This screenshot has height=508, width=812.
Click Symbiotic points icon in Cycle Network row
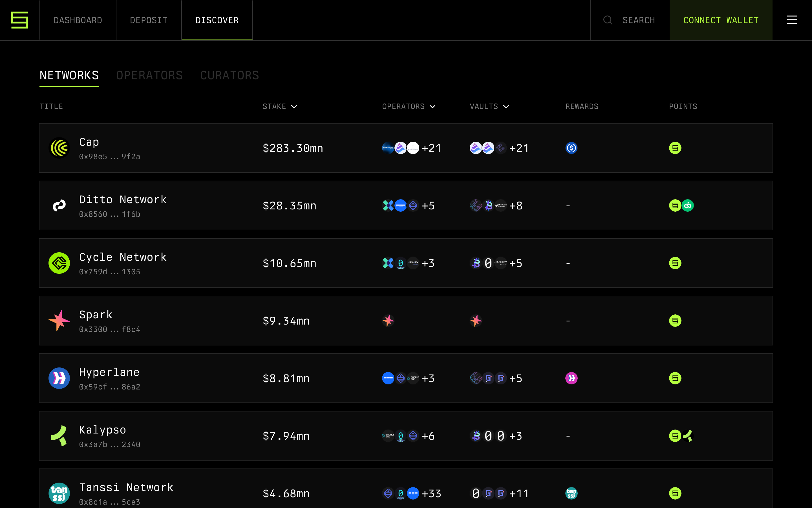(x=675, y=263)
